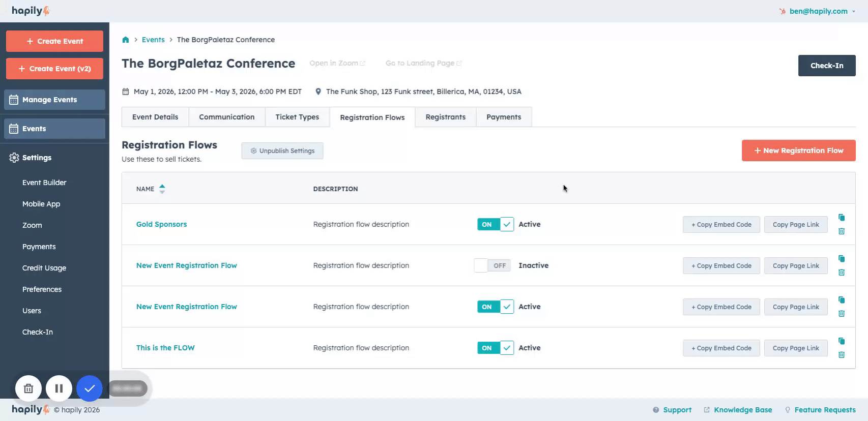The image size is (868, 421).
Task: Click the dark Check-In button
Action: point(827,66)
